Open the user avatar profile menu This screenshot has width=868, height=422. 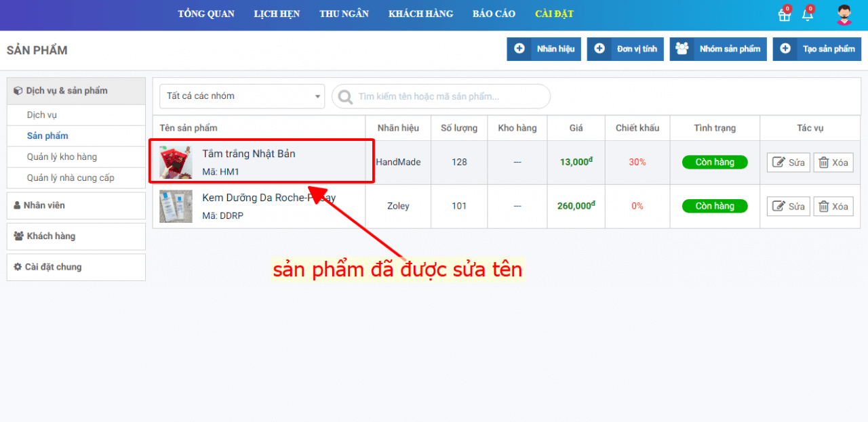point(844,15)
